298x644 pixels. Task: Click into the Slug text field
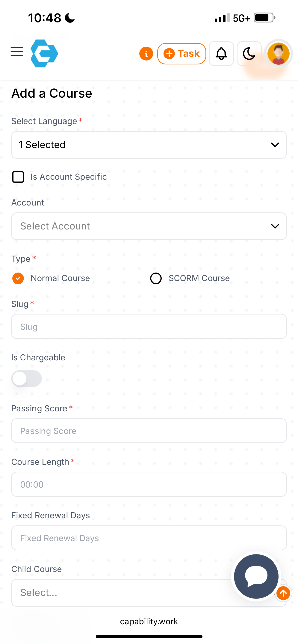[x=149, y=326]
